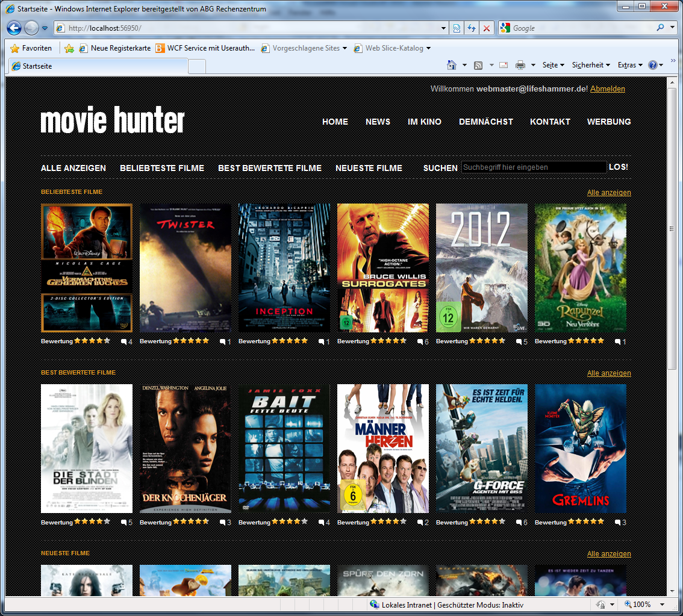Viewport: 683px width, 616px height.
Task: Click the Abmelden logout link
Action: [x=607, y=89]
